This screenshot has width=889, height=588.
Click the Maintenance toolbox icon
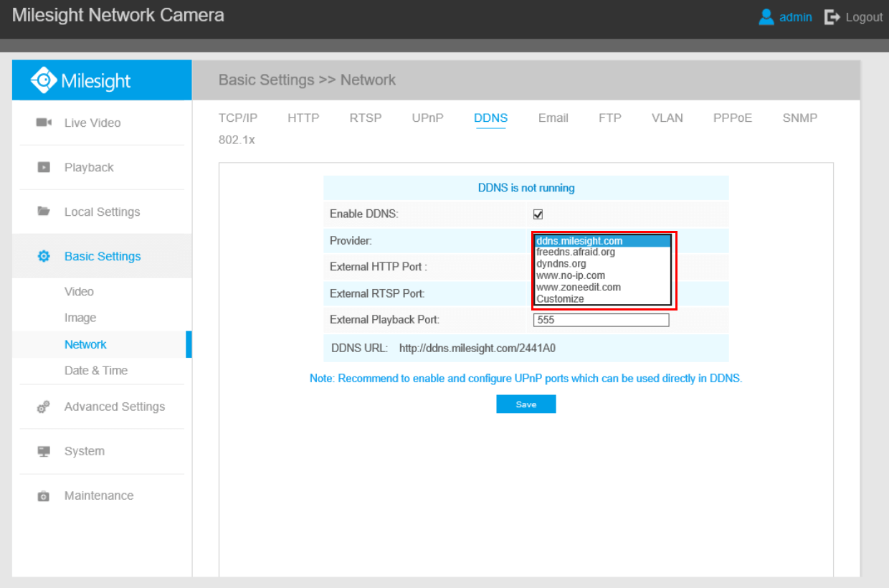(44, 495)
